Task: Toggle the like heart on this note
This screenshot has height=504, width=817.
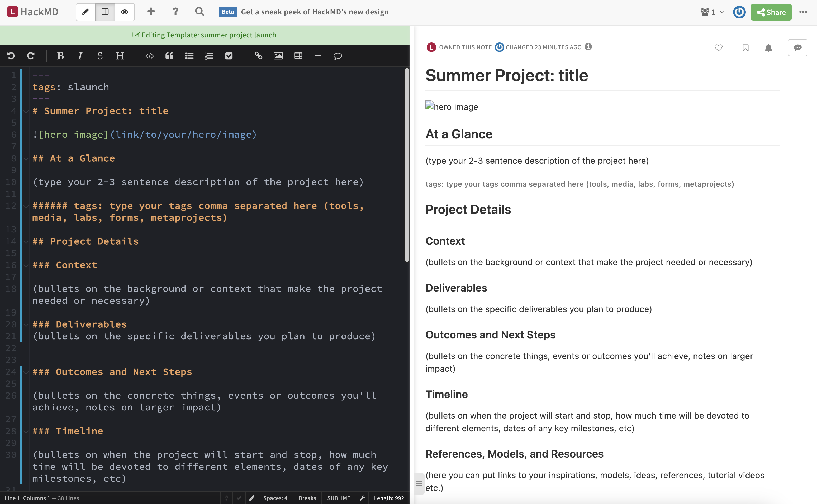Action: 718,48
